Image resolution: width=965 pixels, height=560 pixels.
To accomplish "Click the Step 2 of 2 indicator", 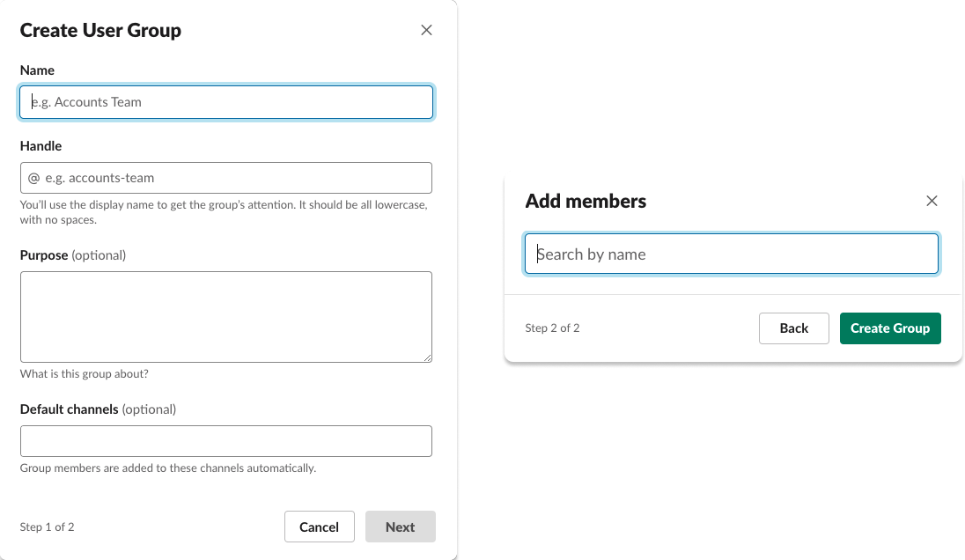I will coord(552,328).
